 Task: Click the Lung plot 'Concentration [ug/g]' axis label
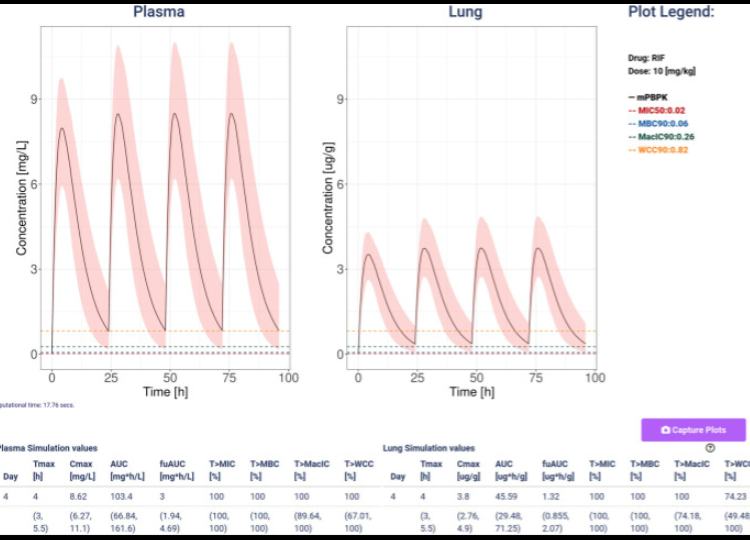pos(328,198)
